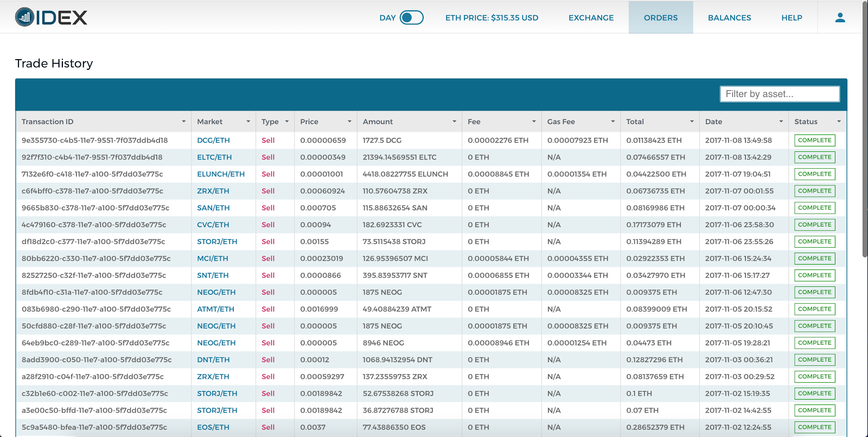Go to BALANCES page
Screen dimensions: 868x437
click(x=729, y=18)
